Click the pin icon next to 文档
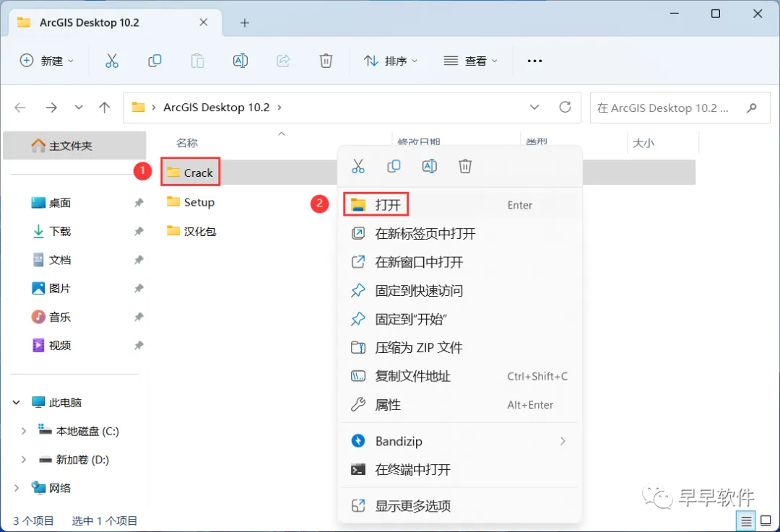This screenshot has height=532, width=780. click(139, 260)
